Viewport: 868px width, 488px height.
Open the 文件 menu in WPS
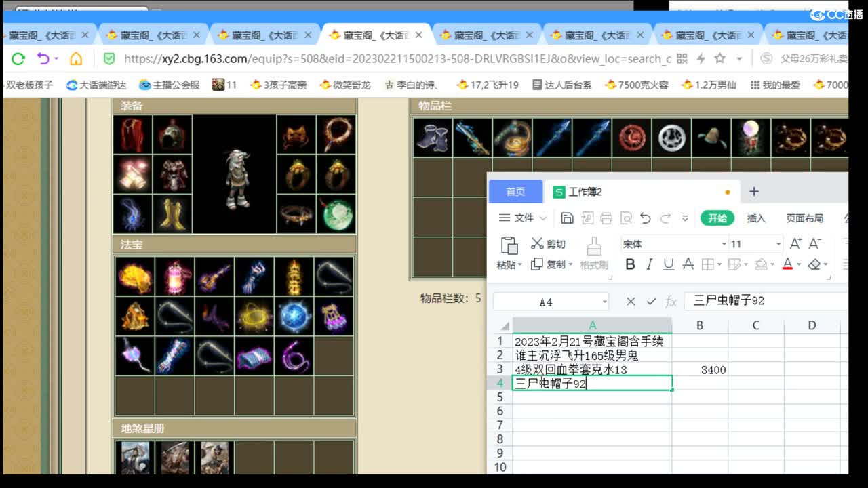[x=523, y=218]
